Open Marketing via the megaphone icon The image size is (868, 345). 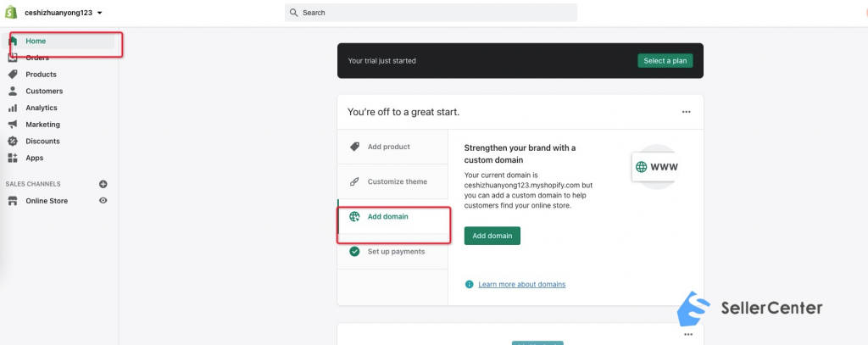tap(12, 125)
